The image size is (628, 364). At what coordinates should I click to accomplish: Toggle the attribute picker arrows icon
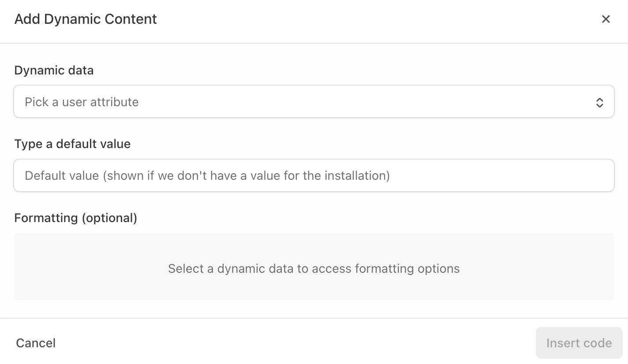tap(599, 102)
